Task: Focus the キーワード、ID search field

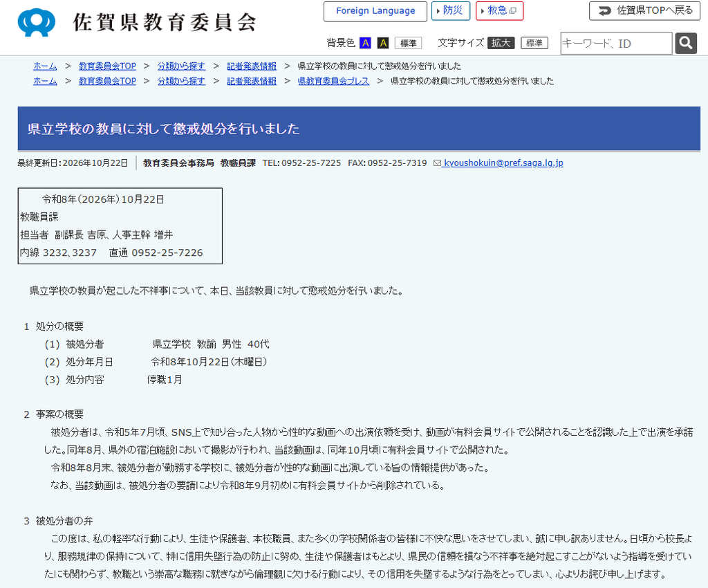Action: click(616, 44)
